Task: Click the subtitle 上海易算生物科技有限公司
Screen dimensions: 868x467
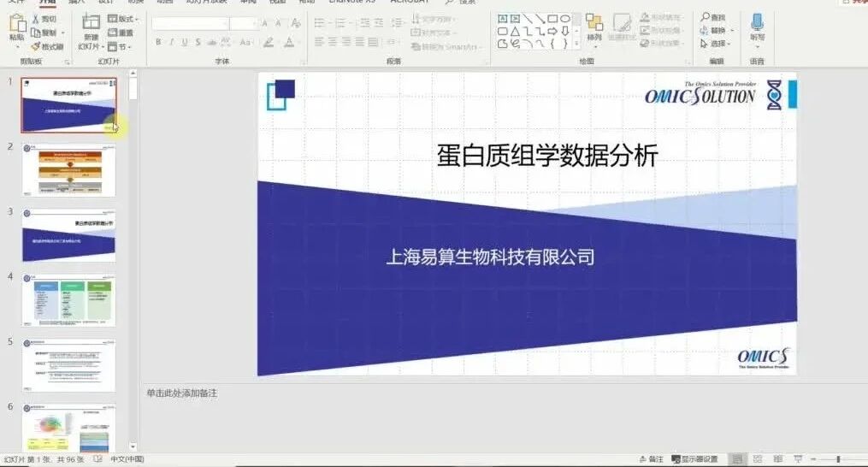Action: pyautogui.click(x=490, y=257)
